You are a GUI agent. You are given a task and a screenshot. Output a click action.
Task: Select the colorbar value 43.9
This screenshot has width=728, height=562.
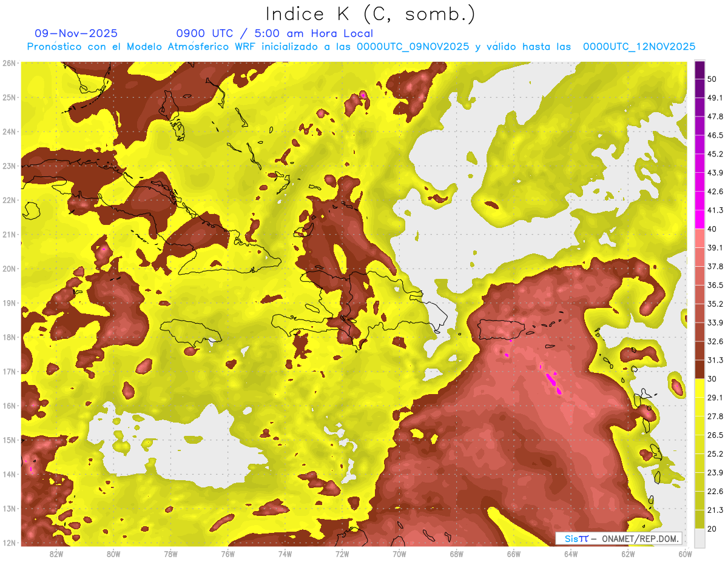[x=715, y=173]
